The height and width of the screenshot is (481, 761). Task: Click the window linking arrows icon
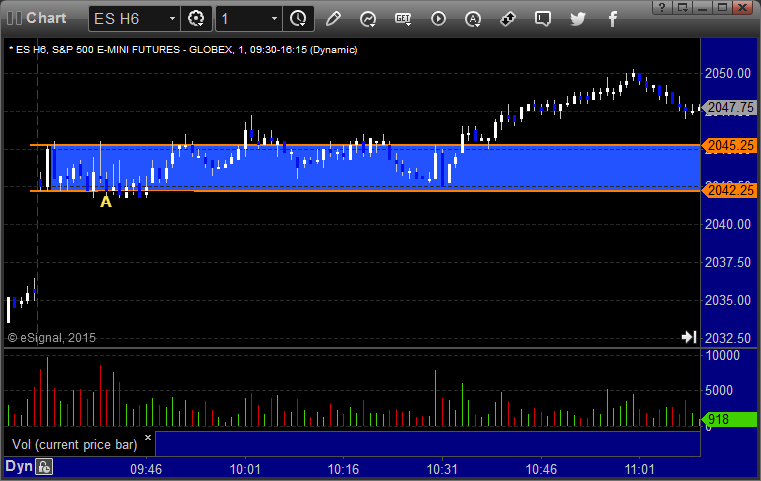[508, 19]
